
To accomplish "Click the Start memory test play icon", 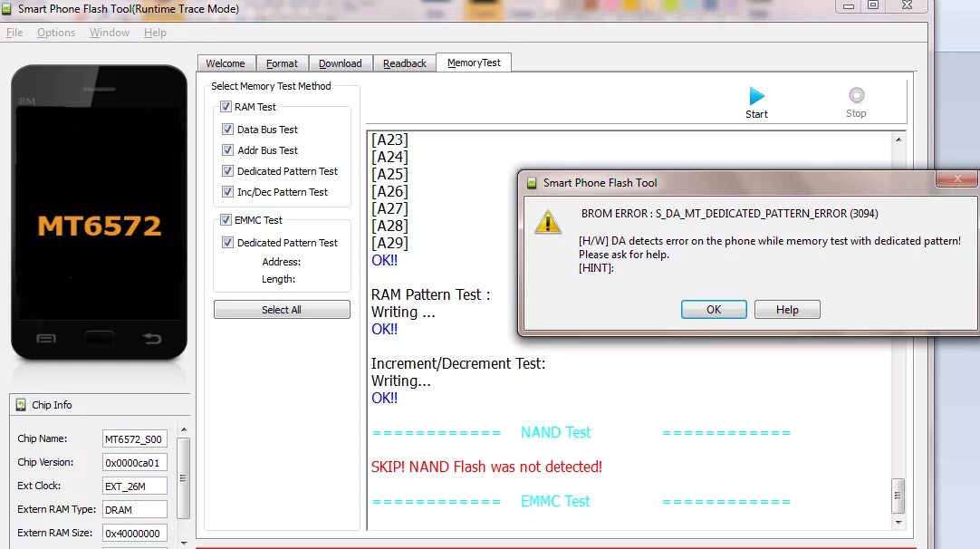I will 757,96.
